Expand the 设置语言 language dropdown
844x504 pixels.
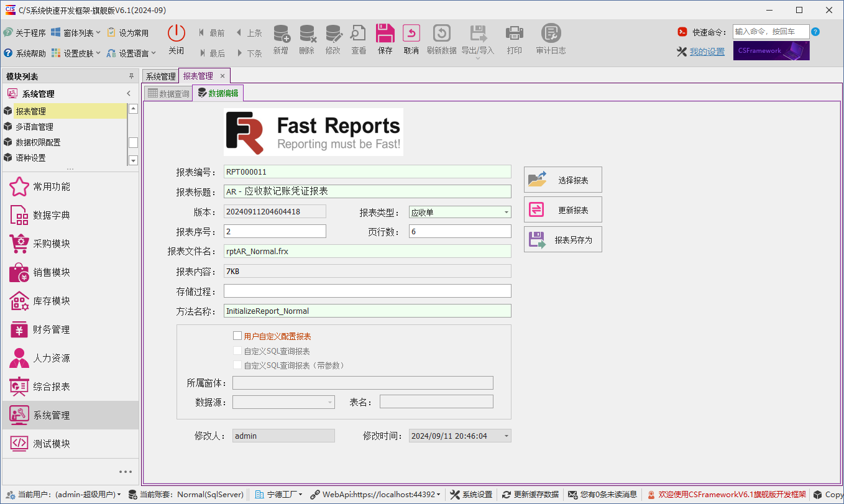coord(131,53)
